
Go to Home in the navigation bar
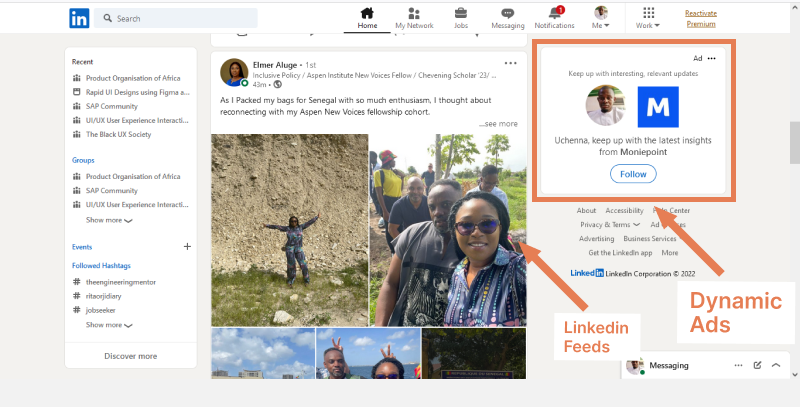(x=367, y=18)
